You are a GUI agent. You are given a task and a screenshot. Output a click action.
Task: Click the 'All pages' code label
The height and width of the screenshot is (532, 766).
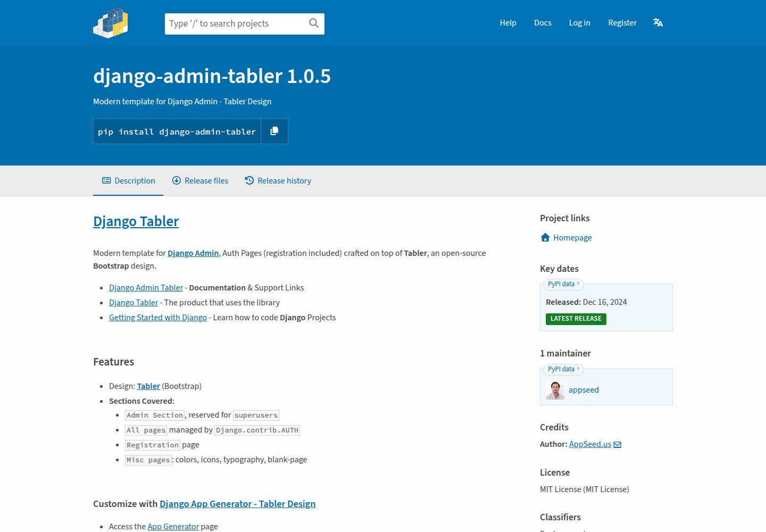tap(146, 430)
